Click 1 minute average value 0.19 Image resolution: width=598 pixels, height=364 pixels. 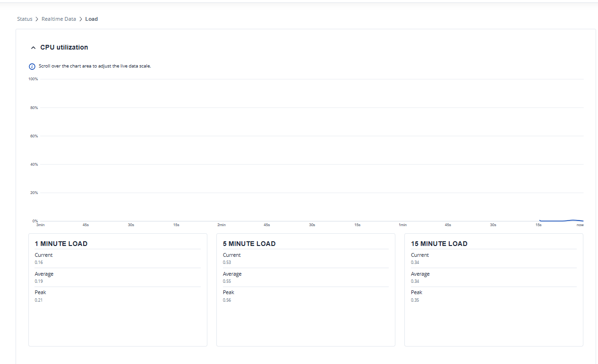(39, 281)
